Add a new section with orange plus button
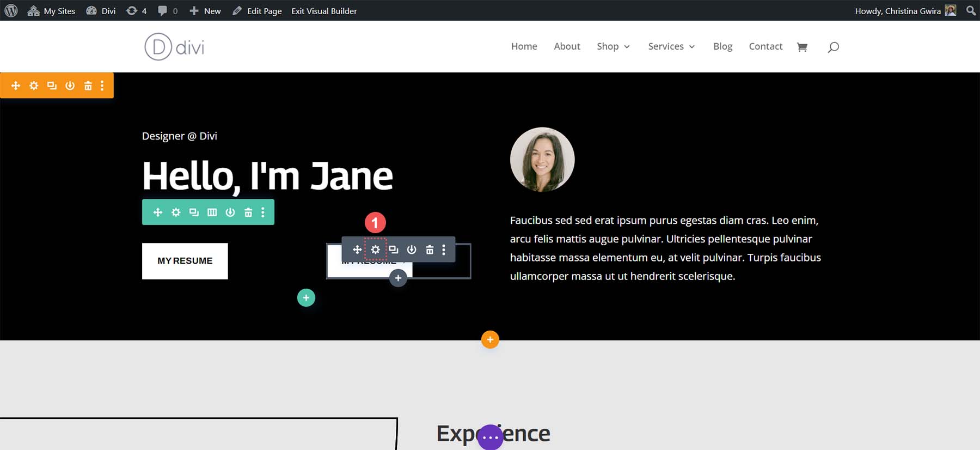The height and width of the screenshot is (450, 980). [490, 339]
